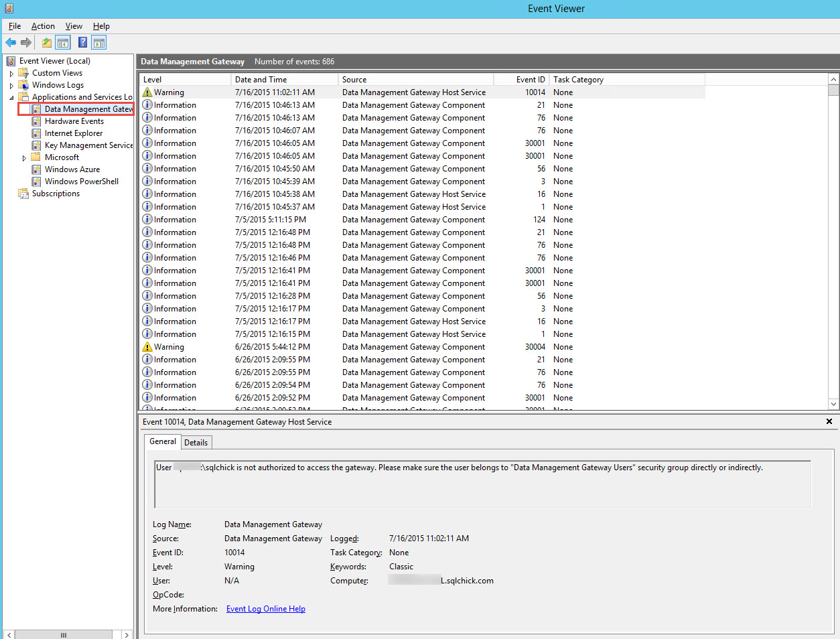Viewport: 840px width, 639px height.
Task: Click the Subscriptions icon in tree
Action: 23,194
